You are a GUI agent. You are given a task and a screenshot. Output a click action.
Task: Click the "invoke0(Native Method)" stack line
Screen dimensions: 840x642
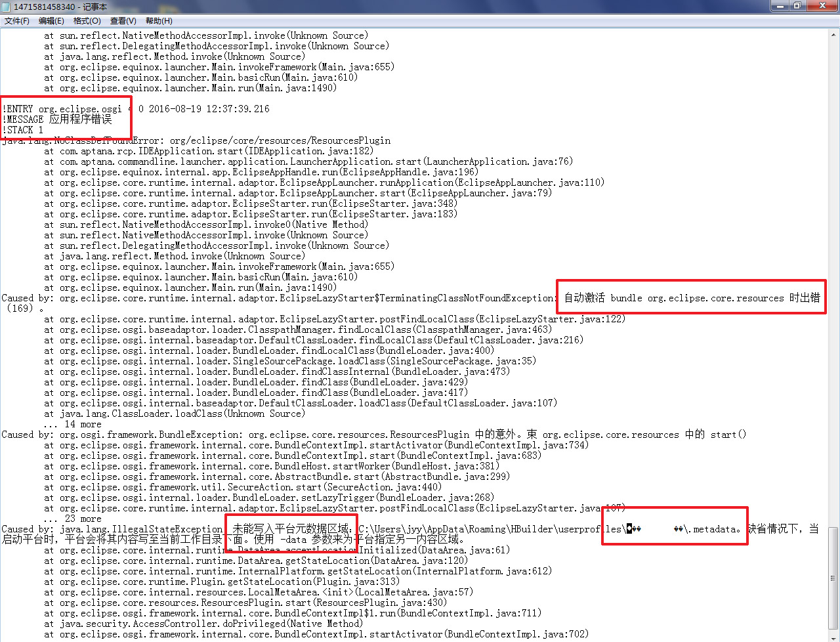206,225
